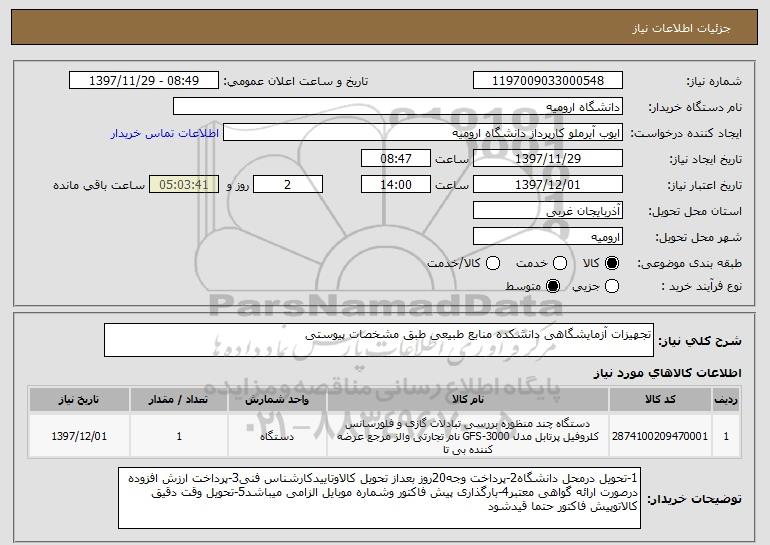Click the طبقه بندی موضوعی label
Image resolution: width=770 pixels, height=545 pixels.
689,263
